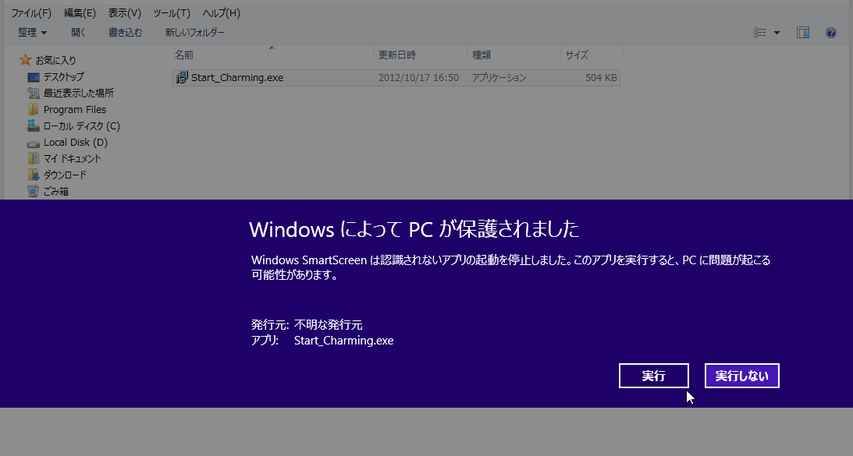Select ローカル ディスク (C) in the sidebar
The height and width of the screenshot is (456, 853).
(82, 126)
